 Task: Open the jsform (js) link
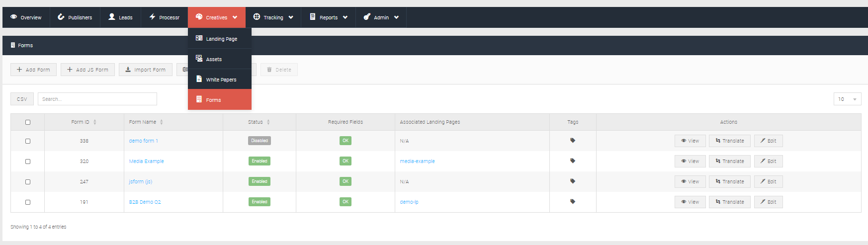[140, 181]
